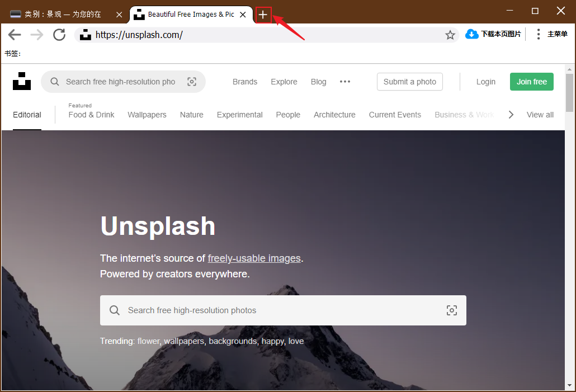
Task: Open the Blog link
Action: 319,82
